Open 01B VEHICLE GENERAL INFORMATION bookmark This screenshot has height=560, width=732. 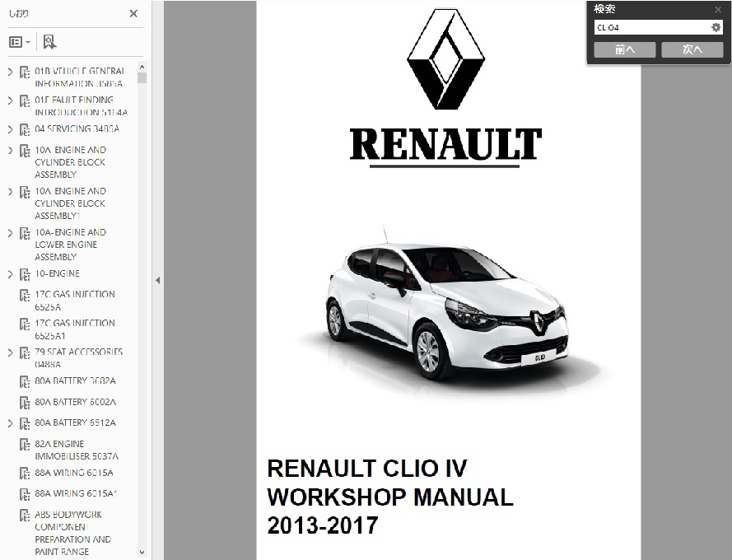click(79, 77)
